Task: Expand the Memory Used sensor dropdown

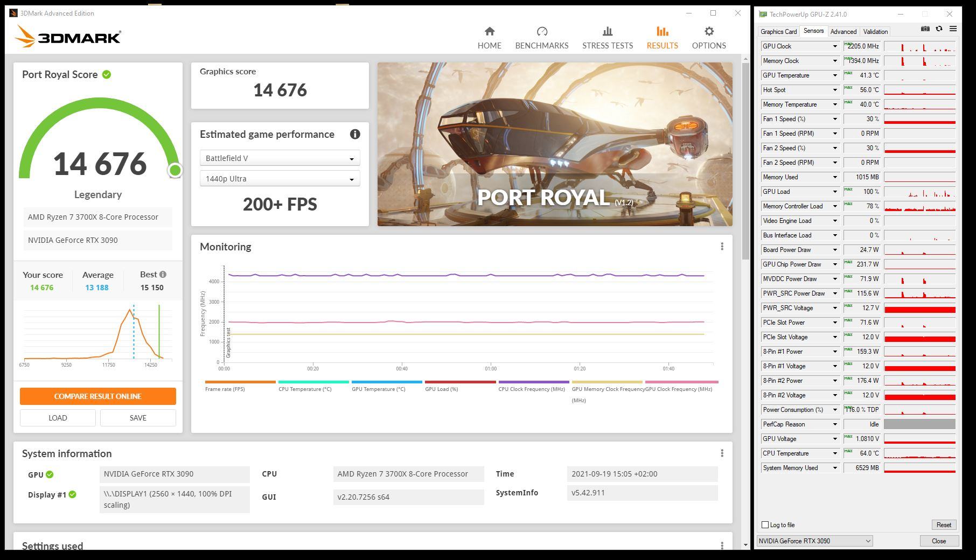Action: point(835,177)
